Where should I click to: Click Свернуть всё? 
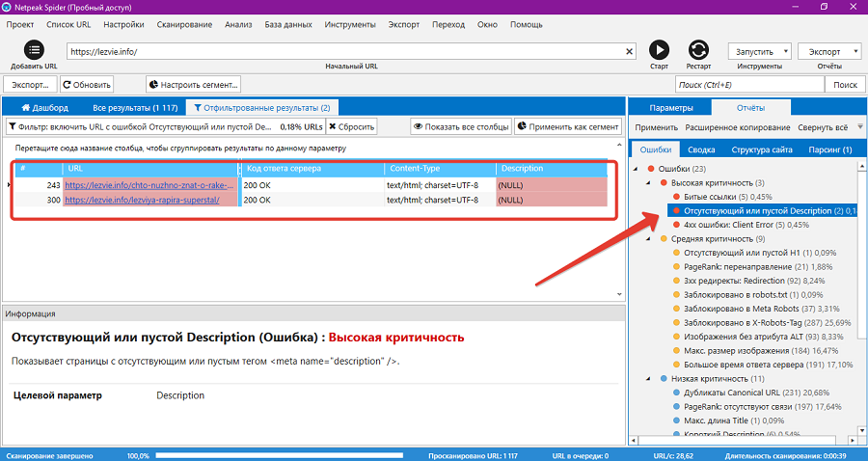tap(823, 127)
